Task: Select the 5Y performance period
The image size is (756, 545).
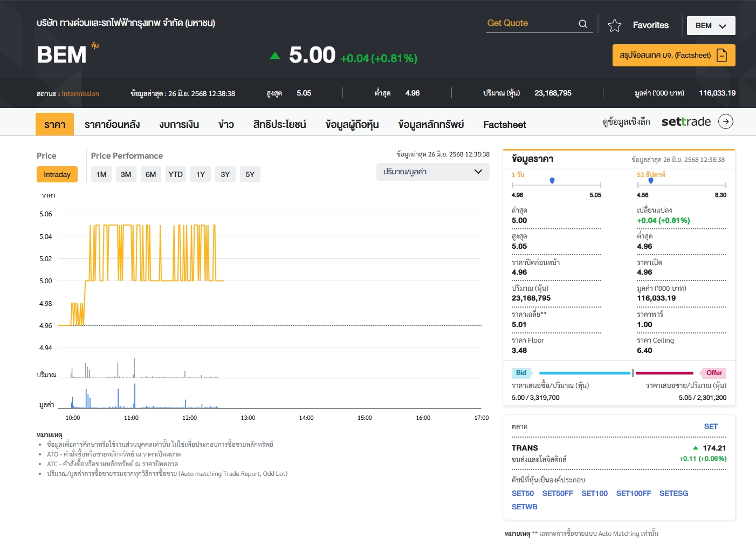Action: click(250, 174)
